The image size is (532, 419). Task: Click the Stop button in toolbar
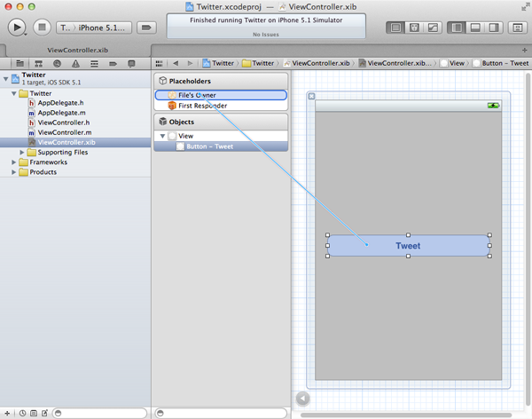click(x=42, y=28)
